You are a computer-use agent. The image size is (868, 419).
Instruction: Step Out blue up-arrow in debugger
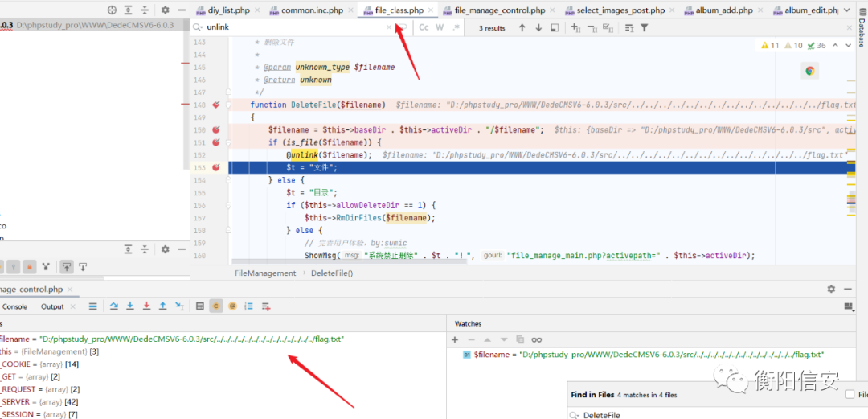tap(162, 306)
